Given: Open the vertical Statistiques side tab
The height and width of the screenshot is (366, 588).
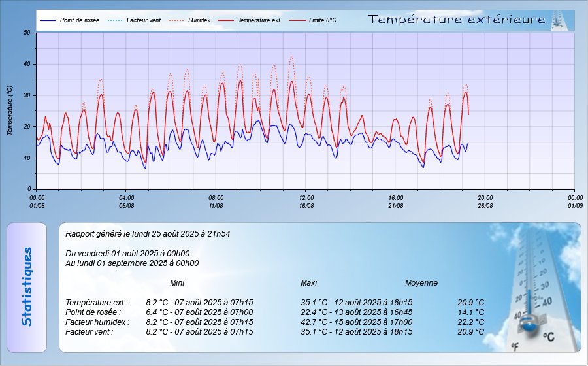Looking at the screenshot, I should (27, 287).
